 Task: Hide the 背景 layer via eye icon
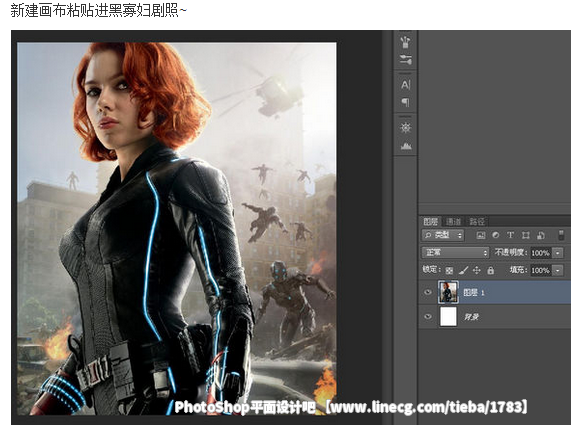[428, 317]
